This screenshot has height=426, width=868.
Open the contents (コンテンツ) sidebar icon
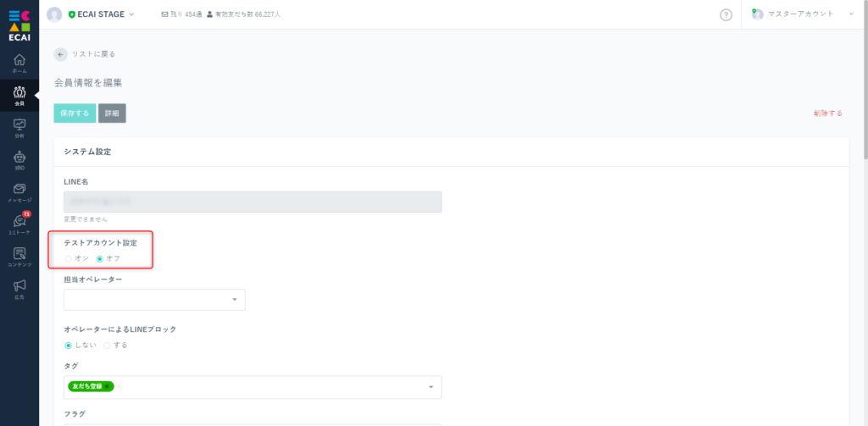pos(19,253)
